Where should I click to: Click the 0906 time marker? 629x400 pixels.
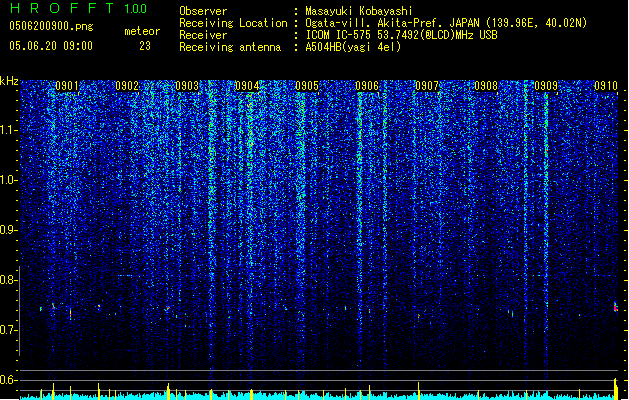(x=367, y=86)
